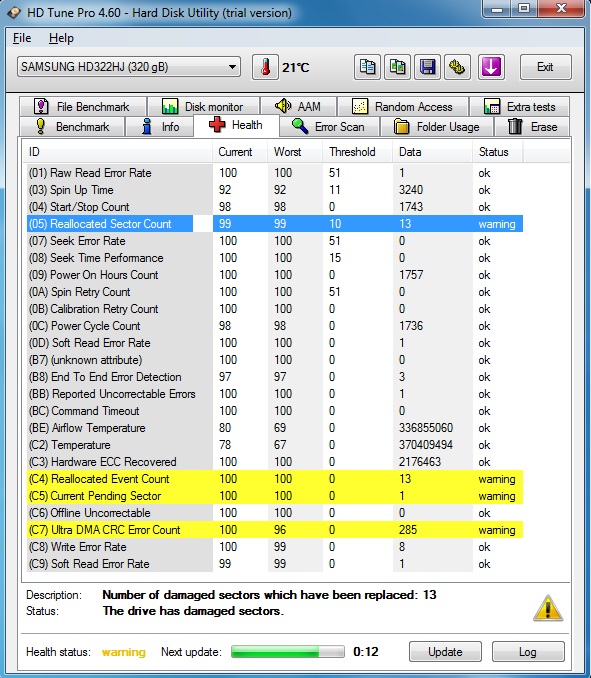
Task: Select the Seek Time Performance row
Action: (275, 258)
